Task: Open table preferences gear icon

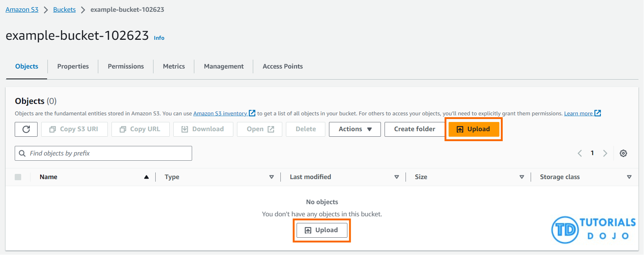Action: click(x=623, y=153)
